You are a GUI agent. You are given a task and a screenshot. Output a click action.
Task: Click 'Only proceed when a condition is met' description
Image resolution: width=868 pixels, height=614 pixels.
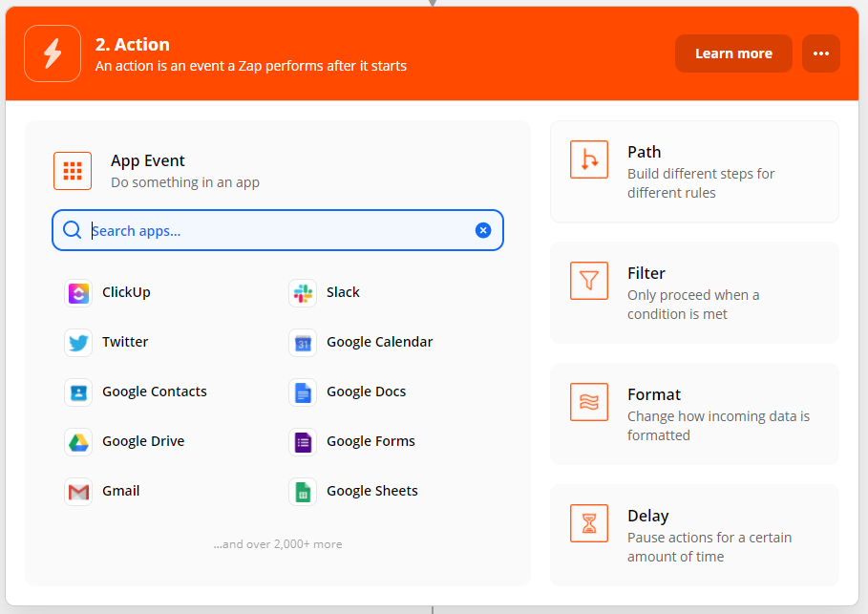pos(693,305)
